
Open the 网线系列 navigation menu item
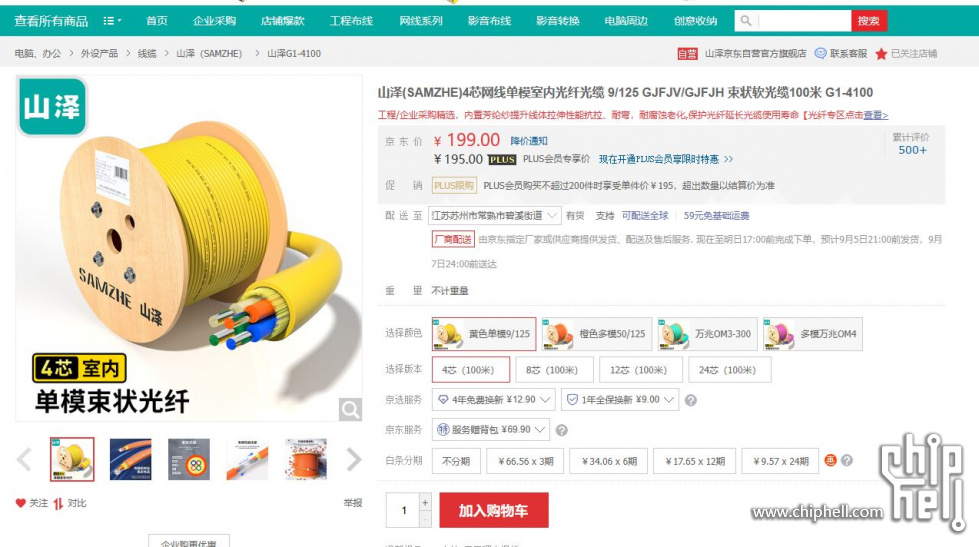pyautogui.click(x=421, y=21)
